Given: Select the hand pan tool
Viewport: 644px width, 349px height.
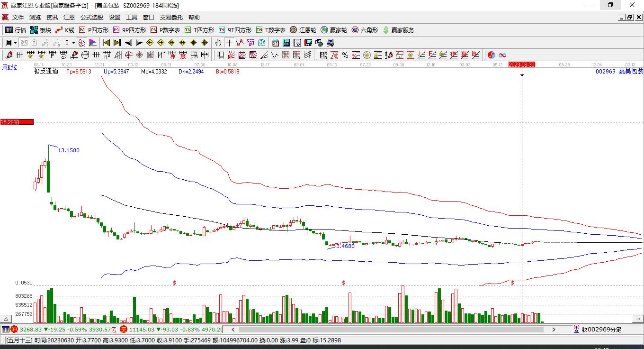Looking at the screenshot, I should (x=218, y=43).
